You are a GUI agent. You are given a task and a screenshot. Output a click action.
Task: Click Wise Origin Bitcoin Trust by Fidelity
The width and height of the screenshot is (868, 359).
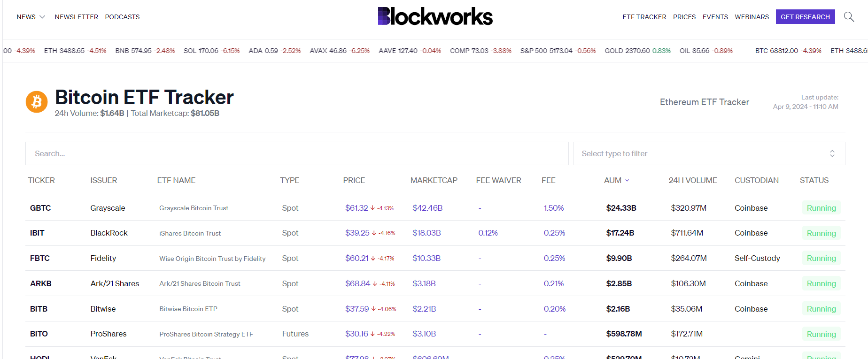212,259
